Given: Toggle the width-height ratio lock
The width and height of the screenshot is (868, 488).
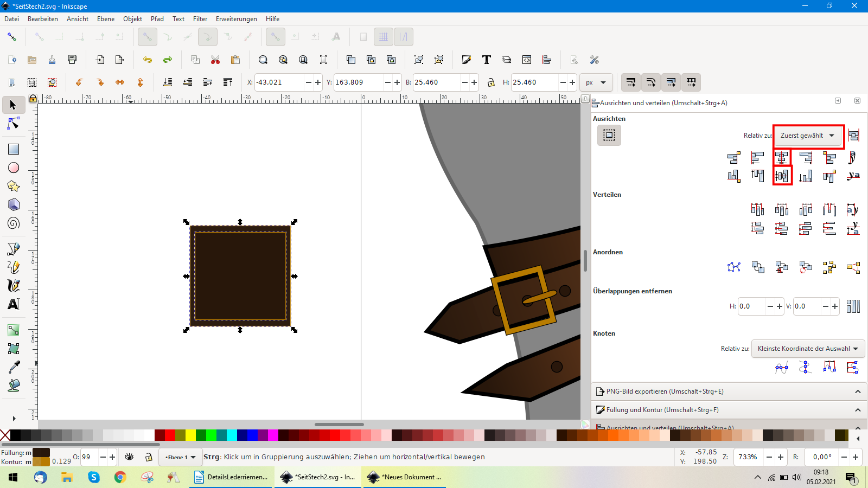Looking at the screenshot, I should point(491,82).
